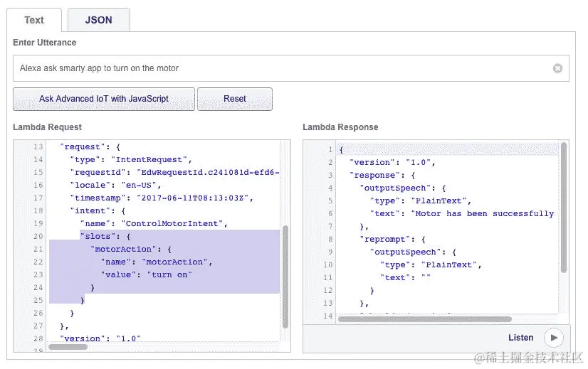Click line number 1 in response gutter

click(330, 149)
